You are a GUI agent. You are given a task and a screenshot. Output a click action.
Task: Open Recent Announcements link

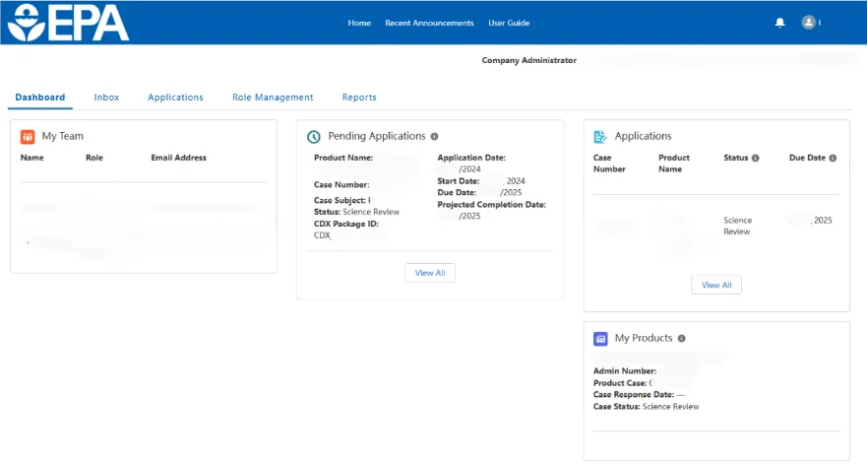(x=429, y=23)
